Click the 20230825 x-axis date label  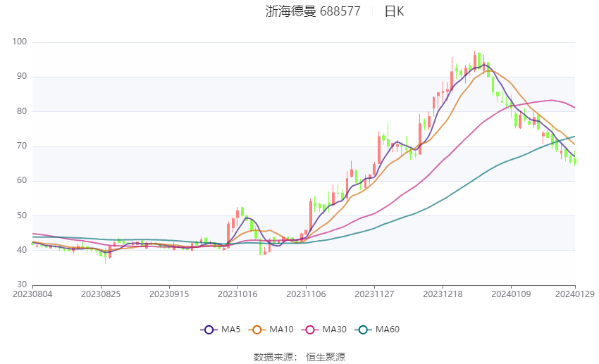pyautogui.click(x=101, y=294)
